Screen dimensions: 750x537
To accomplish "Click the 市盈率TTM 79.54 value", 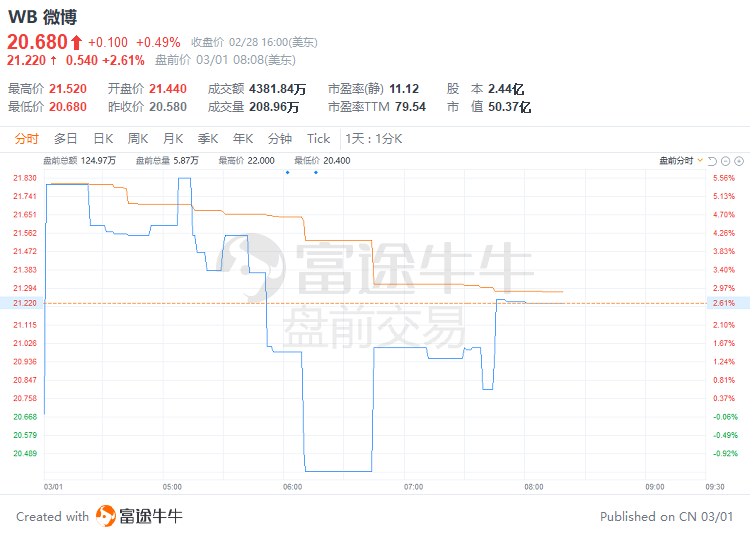I will click(x=410, y=107).
